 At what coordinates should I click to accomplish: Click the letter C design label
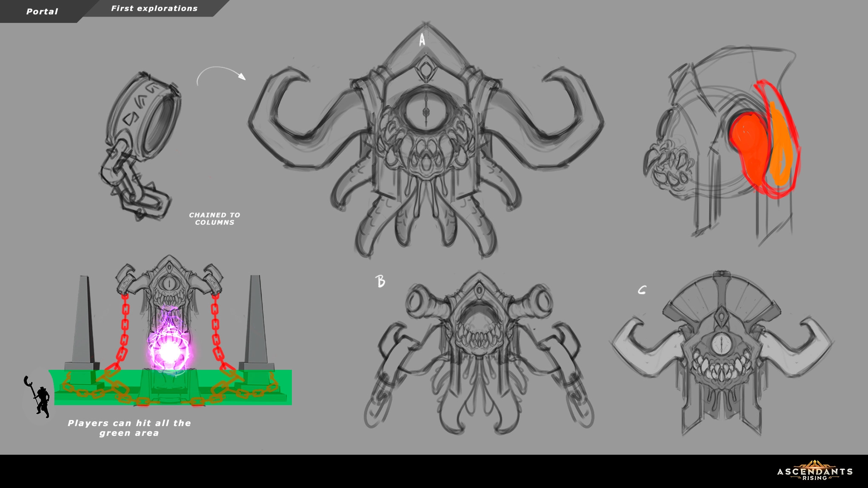[642, 290]
